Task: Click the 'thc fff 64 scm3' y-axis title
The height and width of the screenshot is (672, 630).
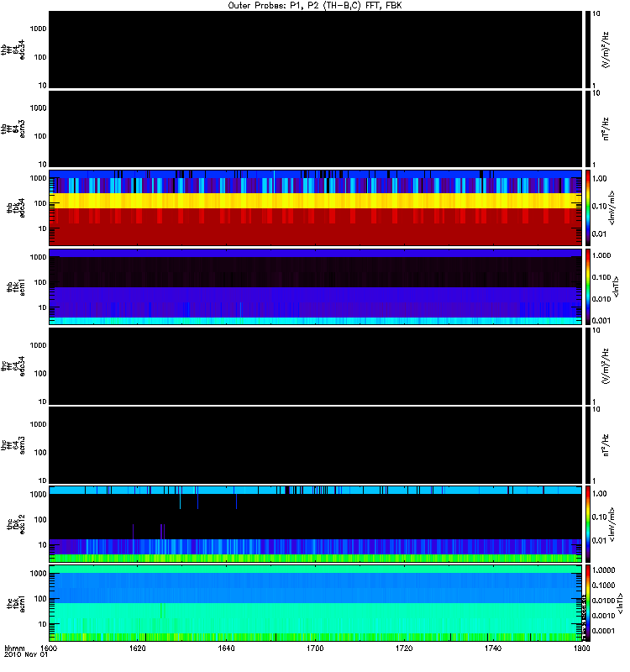Action: click(13, 445)
